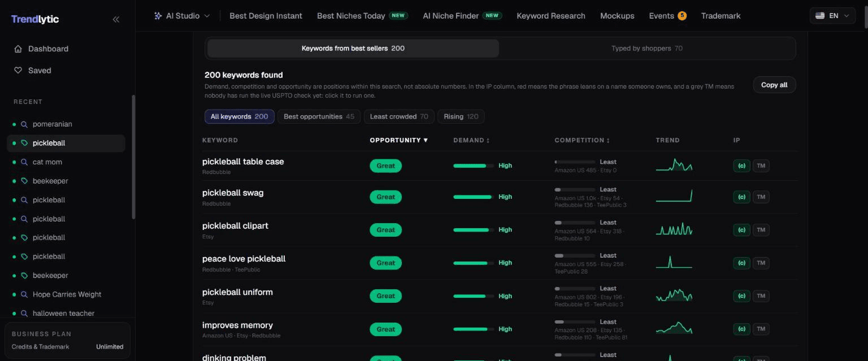The height and width of the screenshot is (361, 868).
Task: Open the AI Studio dropdown menu
Action: [x=182, y=16]
